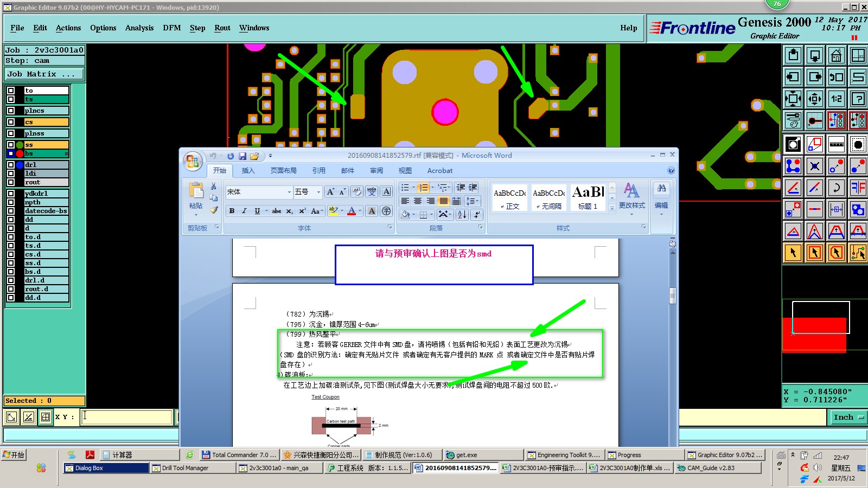Image resolution: width=868 pixels, height=488 pixels.
Task: Click the red font color A button
Action: pyautogui.click(x=352, y=211)
